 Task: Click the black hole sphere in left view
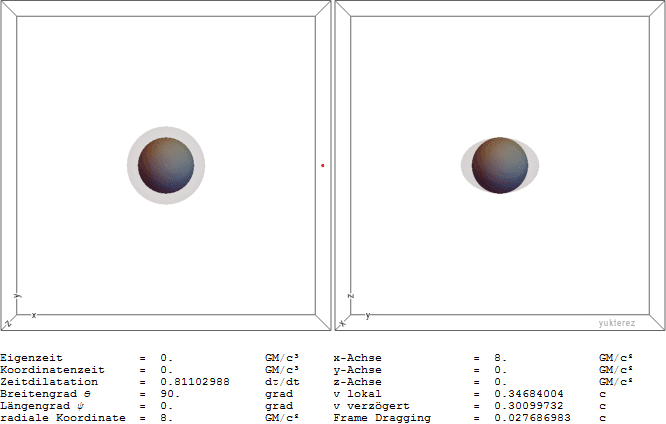[x=165, y=165]
